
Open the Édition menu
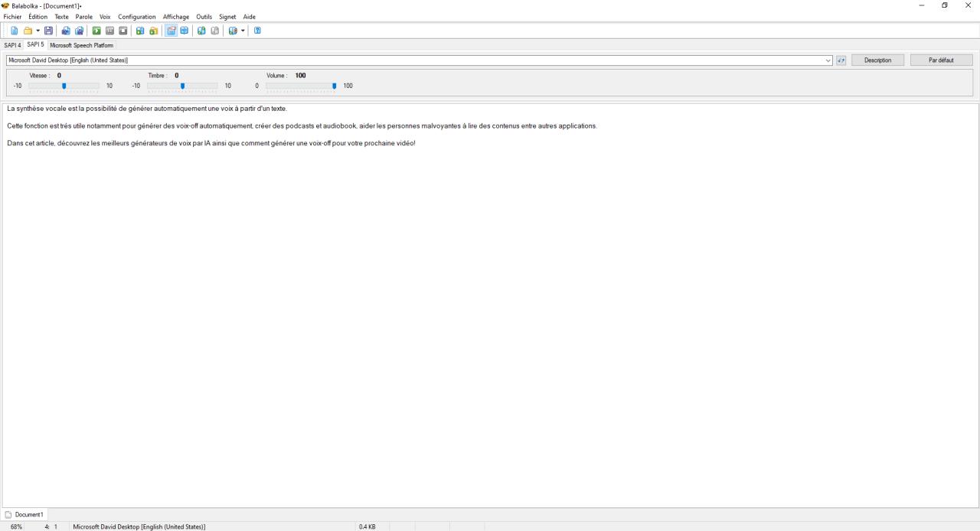pos(38,17)
